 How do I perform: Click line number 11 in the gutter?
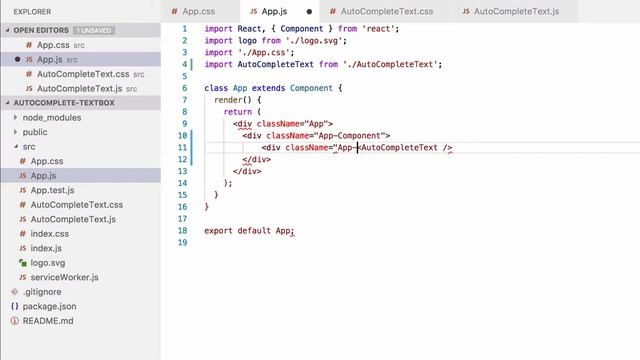182,147
